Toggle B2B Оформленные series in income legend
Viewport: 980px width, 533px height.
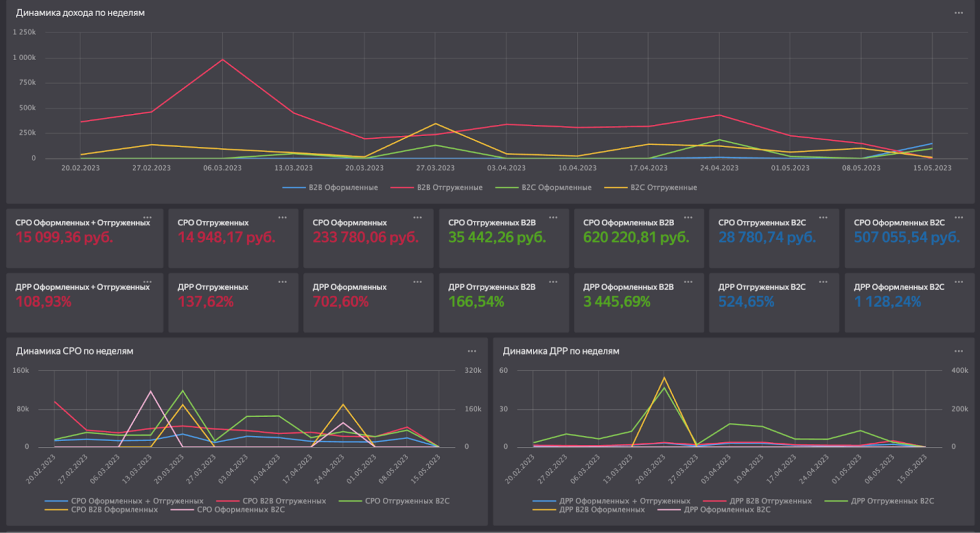(x=330, y=188)
